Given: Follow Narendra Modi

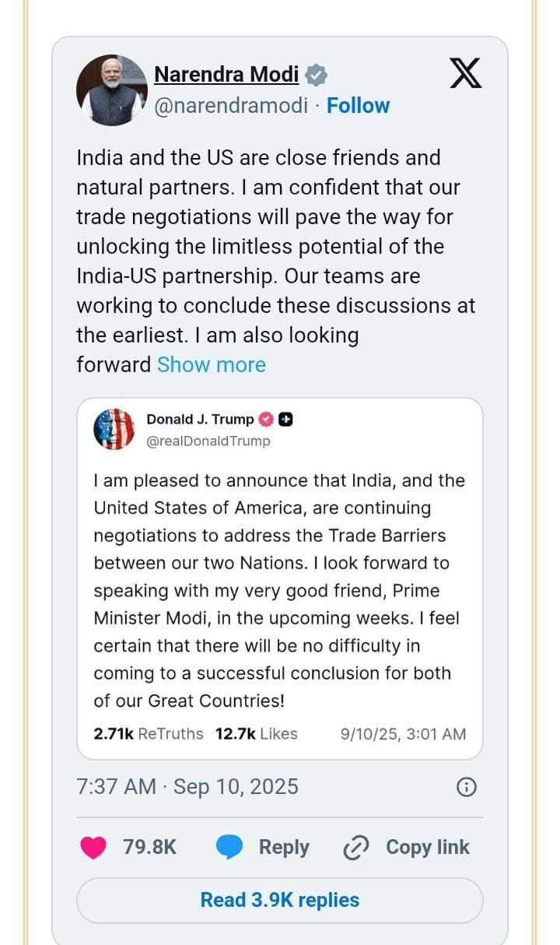Looking at the screenshot, I should point(358,105).
